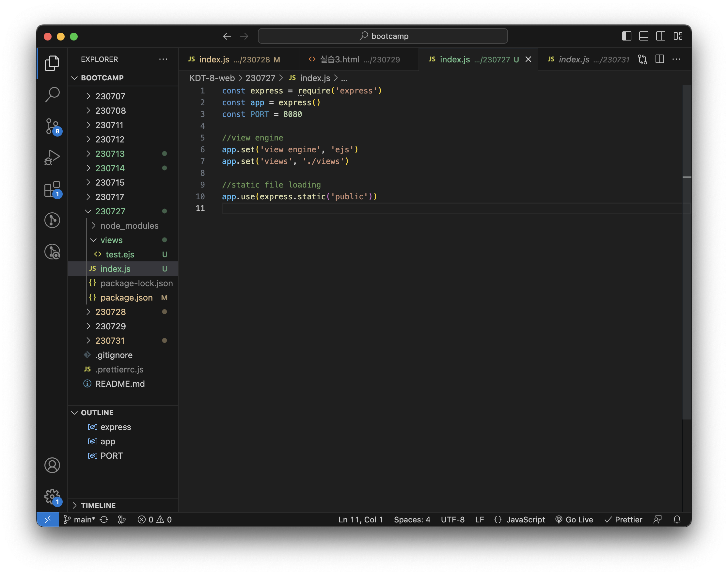Split the editor right
This screenshot has width=728, height=575.
click(x=659, y=59)
